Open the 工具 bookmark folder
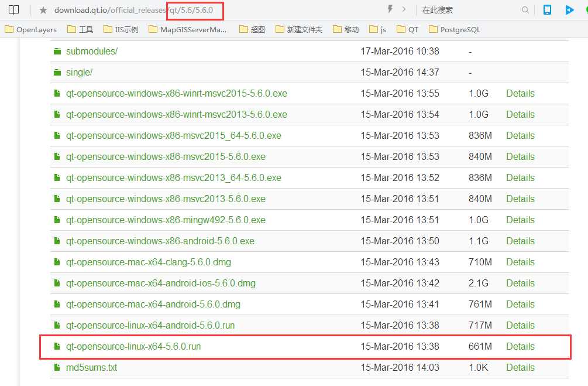Screen dimensions: 588x386 [80, 30]
